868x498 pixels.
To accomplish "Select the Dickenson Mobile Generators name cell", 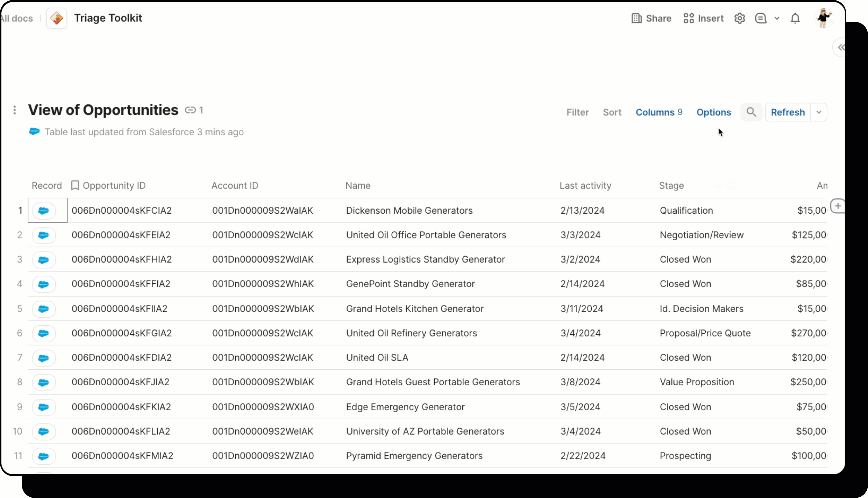I will pos(409,210).
